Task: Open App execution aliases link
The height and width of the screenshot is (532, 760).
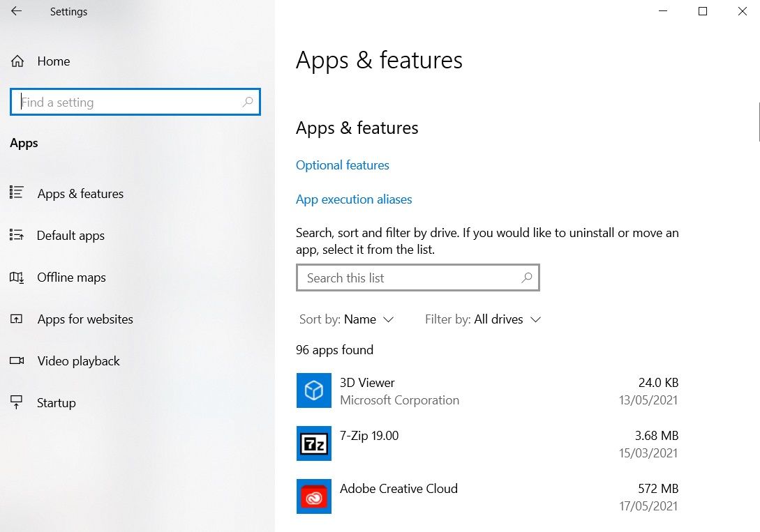Action: point(354,199)
